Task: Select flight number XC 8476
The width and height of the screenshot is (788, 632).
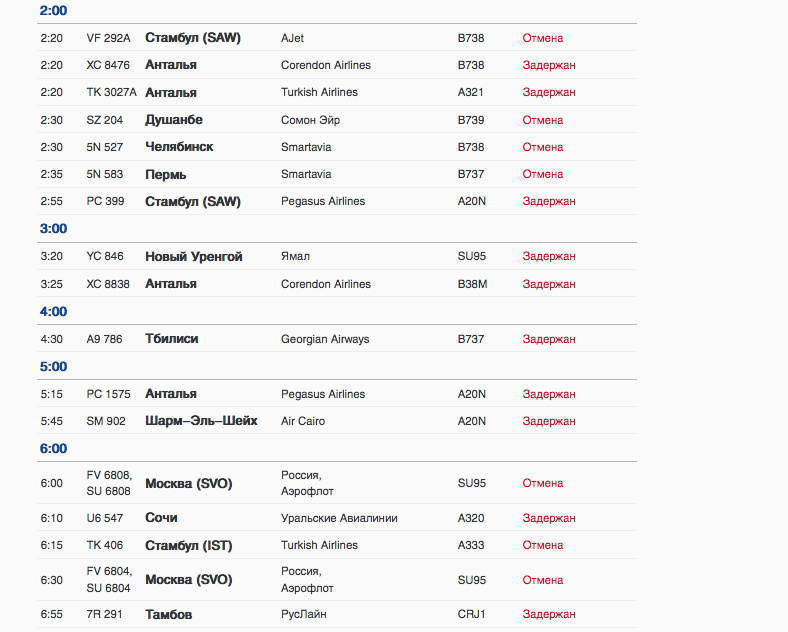Action: click(108, 65)
